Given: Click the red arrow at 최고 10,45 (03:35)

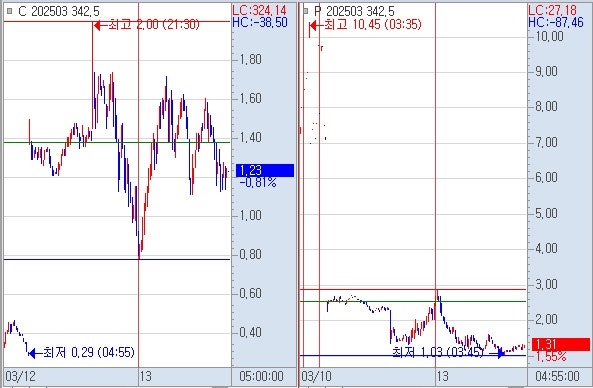Looking at the screenshot, I should point(313,25).
